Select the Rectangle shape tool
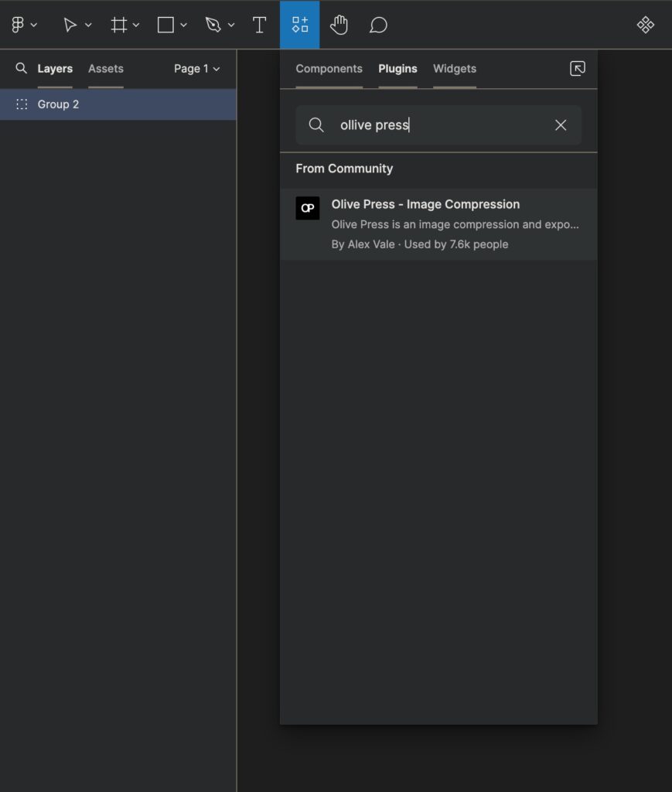Screen dimensions: 672x792 164,24
